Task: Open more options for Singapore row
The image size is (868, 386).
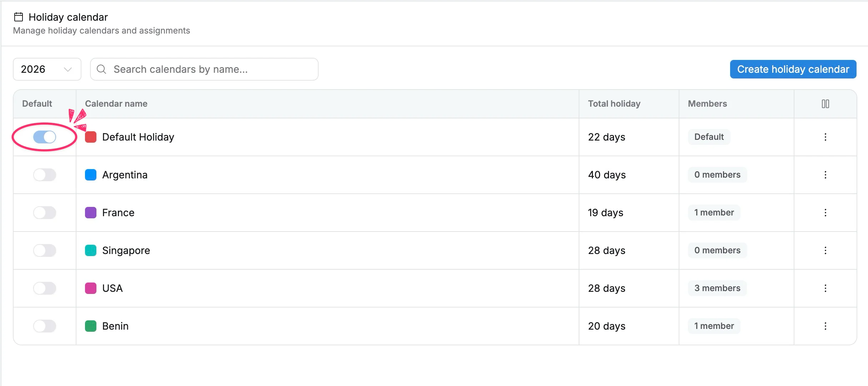Action: (825, 250)
